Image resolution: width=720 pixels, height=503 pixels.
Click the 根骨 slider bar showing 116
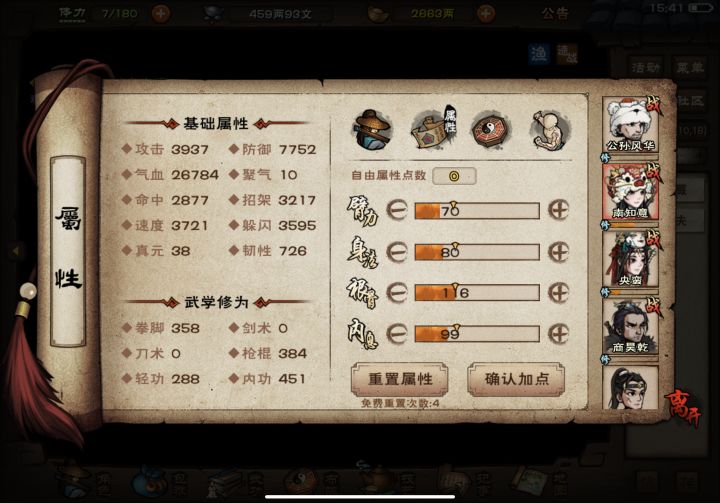click(477, 293)
